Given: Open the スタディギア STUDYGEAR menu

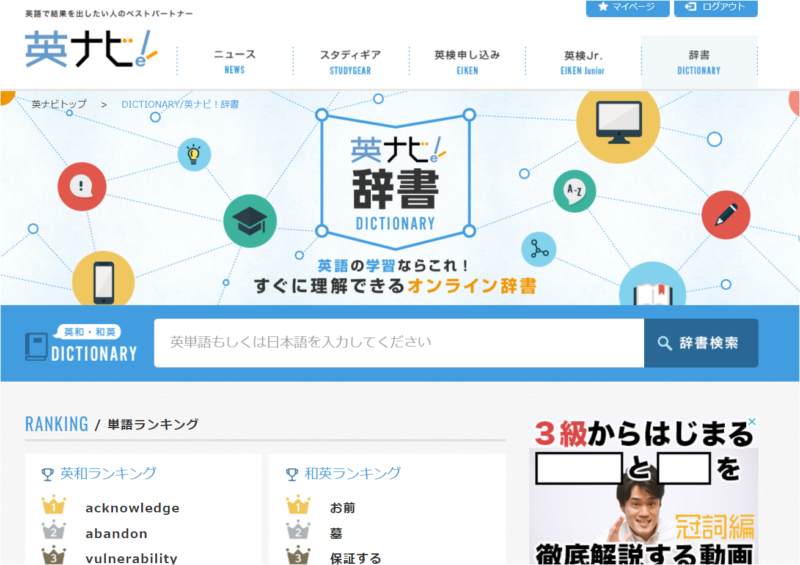Looking at the screenshot, I should (351, 61).
